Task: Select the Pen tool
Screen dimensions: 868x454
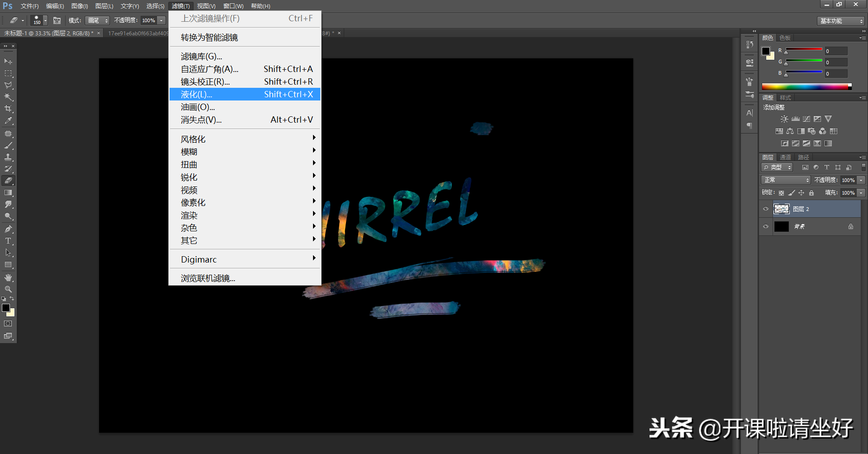Action: point(8,229)
